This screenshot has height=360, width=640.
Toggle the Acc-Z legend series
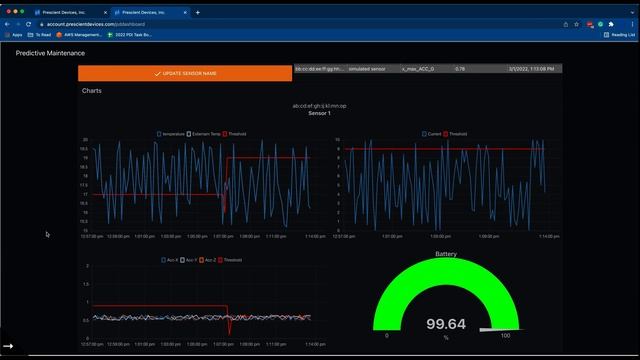[x=207, y=260]
